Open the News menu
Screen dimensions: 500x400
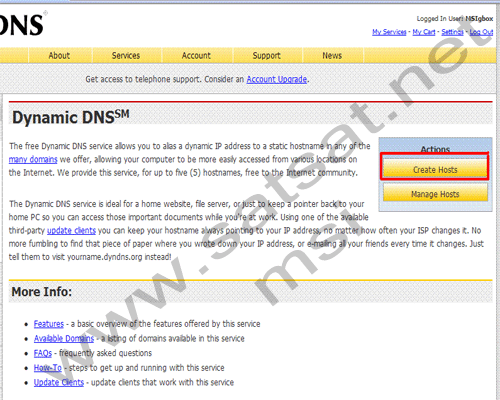tap(332, 56)
